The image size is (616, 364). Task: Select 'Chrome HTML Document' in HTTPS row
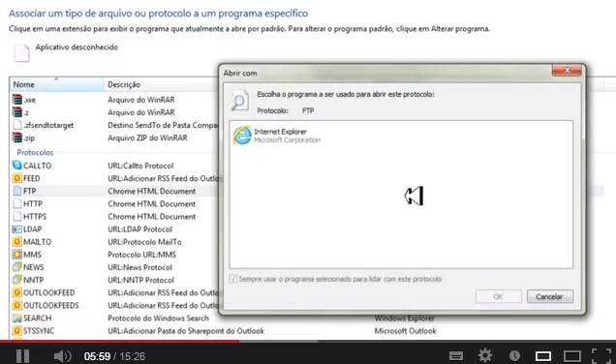click(152, 216)
